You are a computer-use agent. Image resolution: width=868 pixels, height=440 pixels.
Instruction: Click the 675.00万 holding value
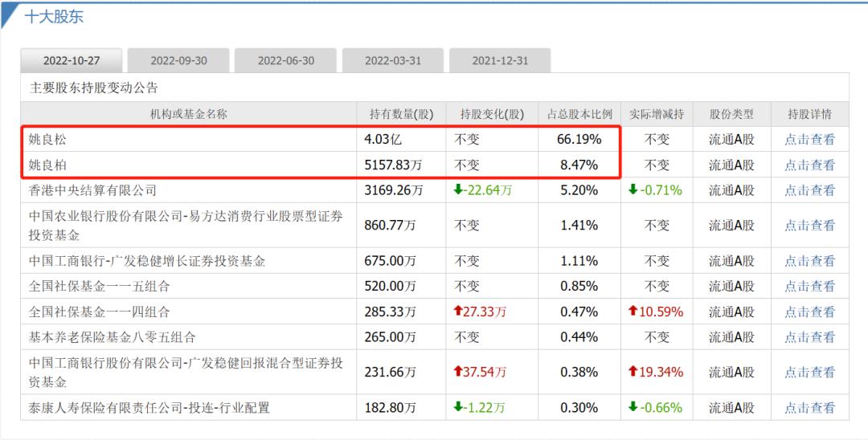point(390,260)
